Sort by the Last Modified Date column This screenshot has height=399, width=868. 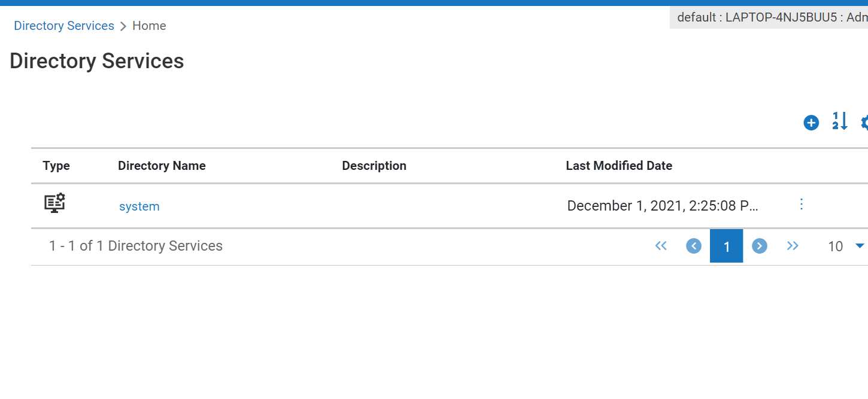[x=619, y=166]
